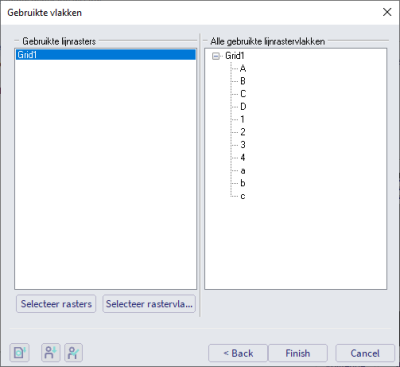Select grid plane B in tree
Viewport: 400px width, 367px height.
(243, 81)
